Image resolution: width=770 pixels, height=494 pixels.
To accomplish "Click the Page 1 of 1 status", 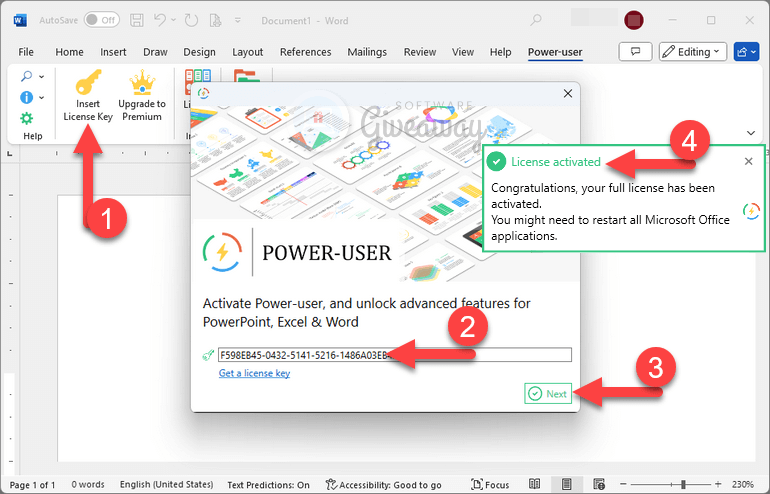I will (x=33, y=485).
